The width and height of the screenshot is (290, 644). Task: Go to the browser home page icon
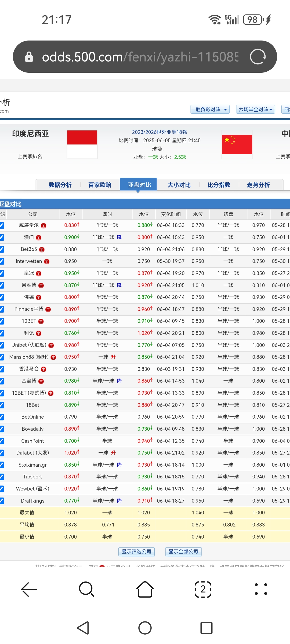(x=145, y=590)
